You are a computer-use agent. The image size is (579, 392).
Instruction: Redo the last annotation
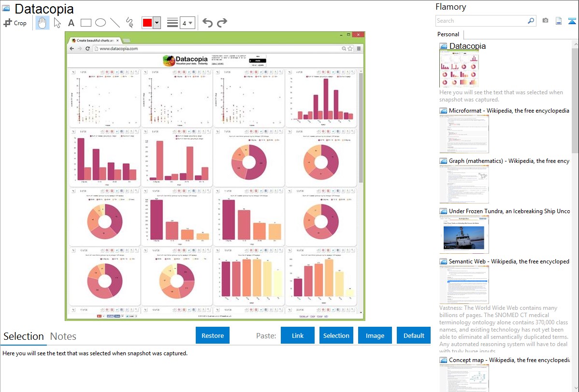click(222, 23)
